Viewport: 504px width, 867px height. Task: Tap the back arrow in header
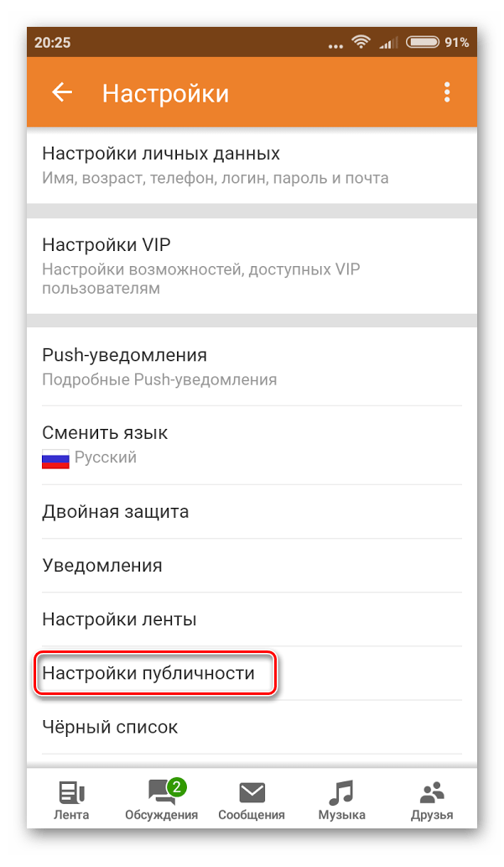coord(62,92)
